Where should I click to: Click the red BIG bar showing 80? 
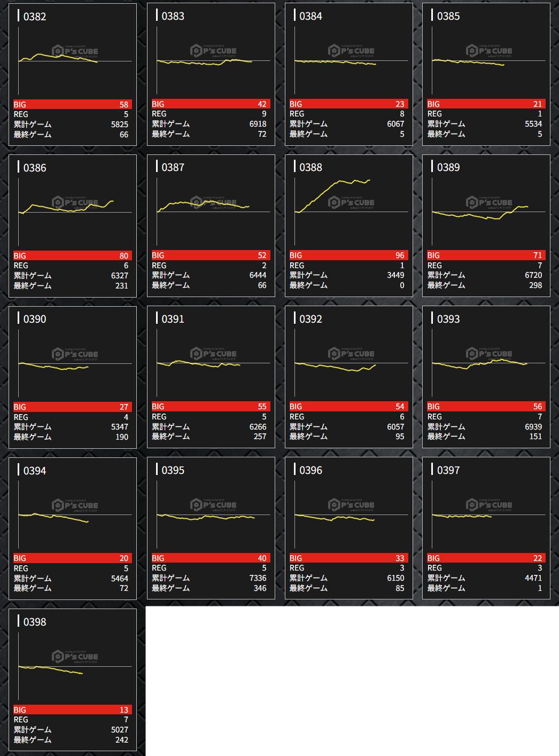click(72, 256)
